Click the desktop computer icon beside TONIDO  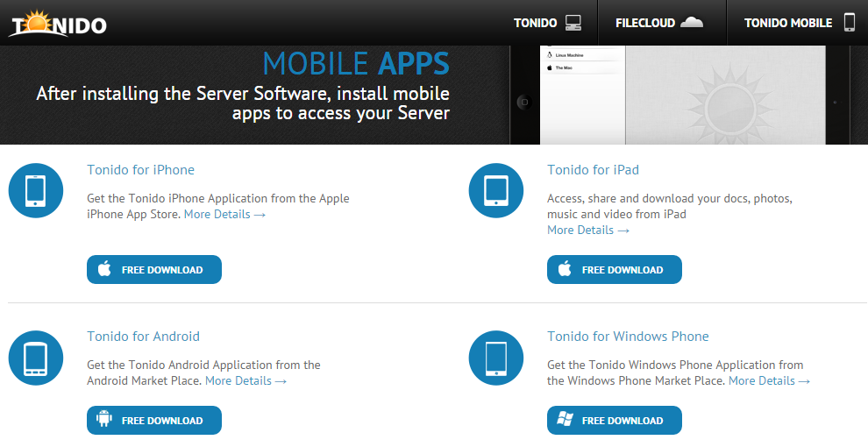point(573,23)
